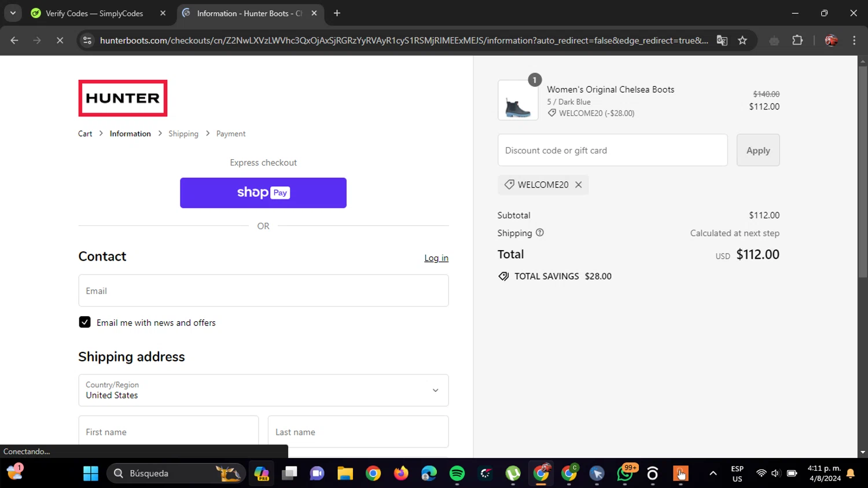Uncheck Email me with news and offers

coord(84,322)
